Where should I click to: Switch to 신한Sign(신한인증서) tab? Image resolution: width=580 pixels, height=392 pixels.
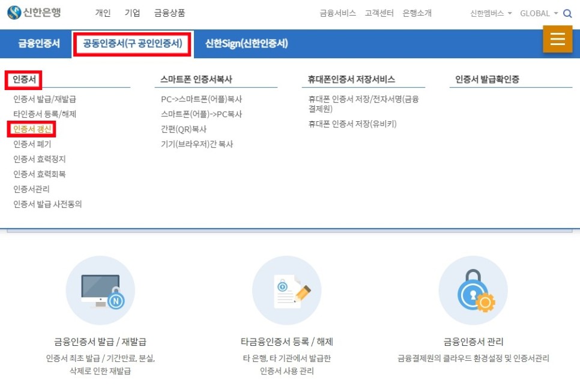coord(246,44)
